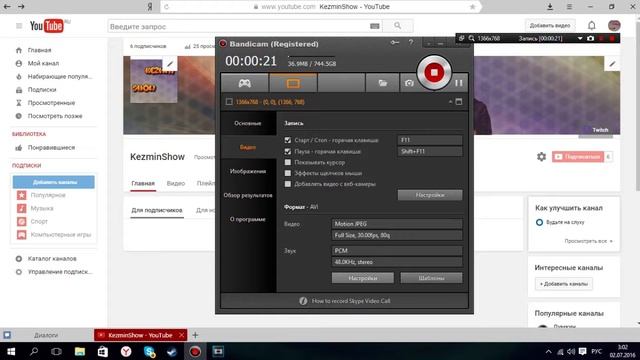Open Подписки in sidebar

pos(42,89)
